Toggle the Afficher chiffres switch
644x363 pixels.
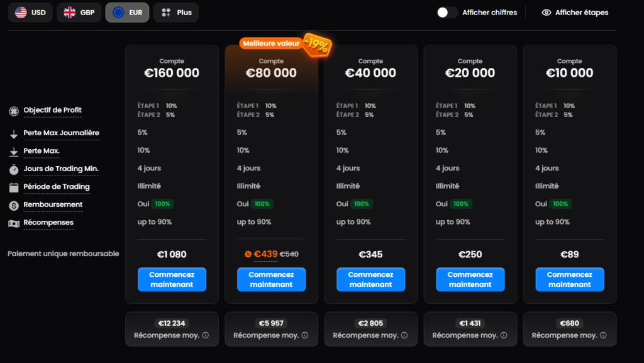pos(447,13)
